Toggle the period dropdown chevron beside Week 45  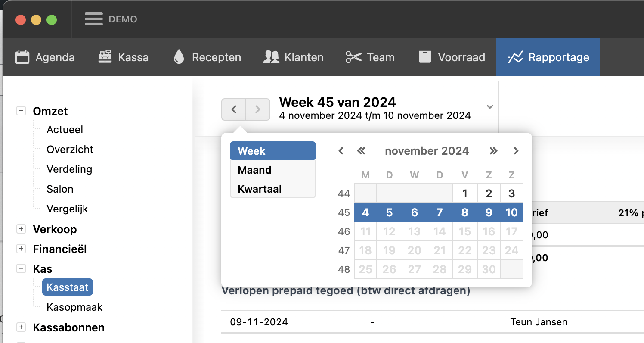(x=489, y=106)
